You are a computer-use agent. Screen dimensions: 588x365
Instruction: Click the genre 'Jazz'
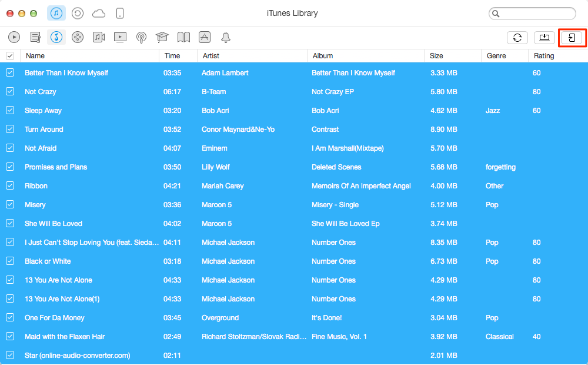point(492,111)
